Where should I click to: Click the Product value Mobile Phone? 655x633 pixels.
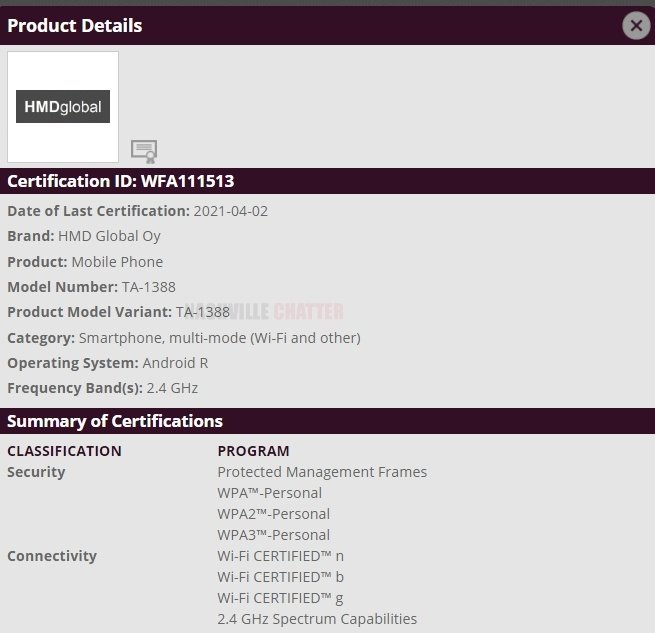pos(117,262)
